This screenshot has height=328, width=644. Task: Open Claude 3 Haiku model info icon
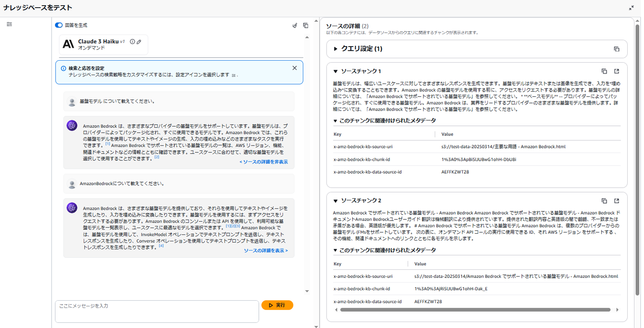tap(132, 42)
